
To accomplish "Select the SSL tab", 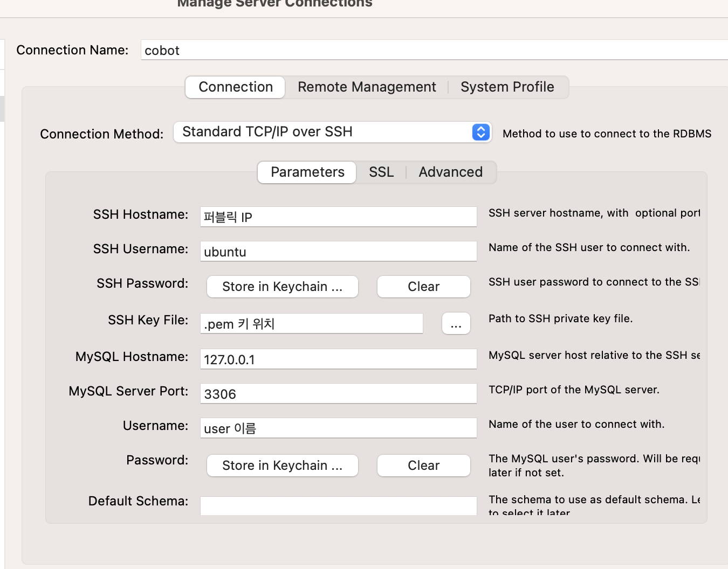I will 381,172.
